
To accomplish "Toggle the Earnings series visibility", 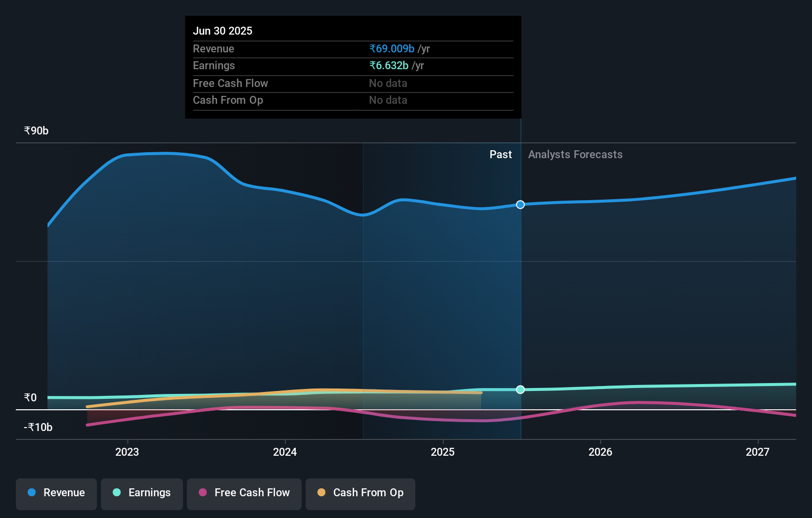I will pyautogui.click(x=141, y=493).
